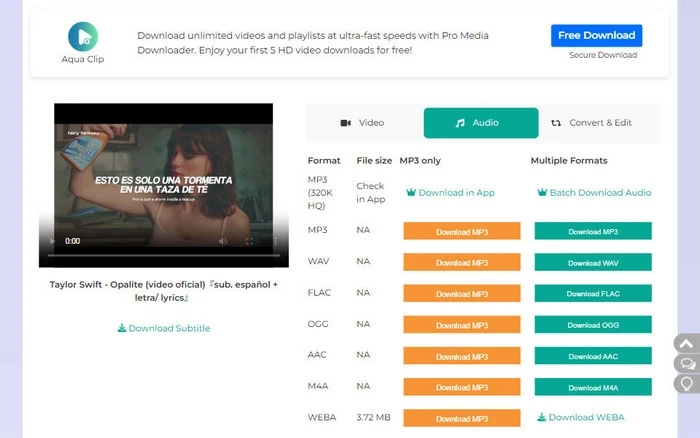The image size is (700, 438).
Task: Select the Audio tab
Action: click(x=480, y=123)
